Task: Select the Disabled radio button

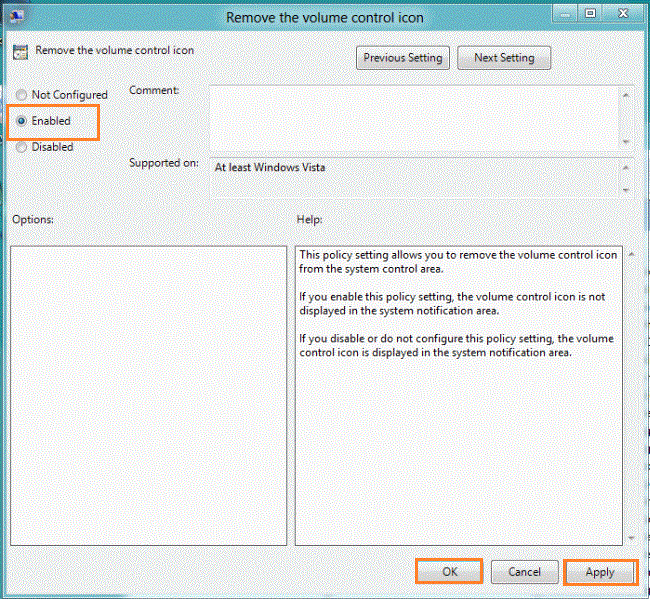Action: pos(21,147)
